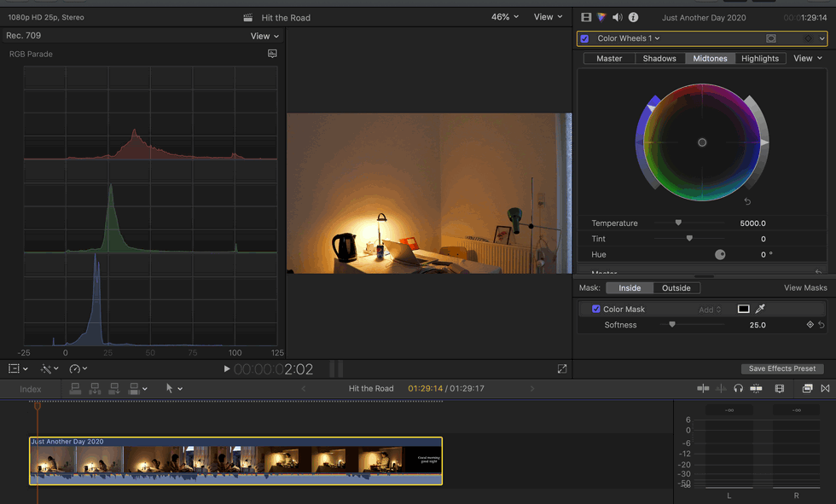Open the transform tools dropdown

tap(18, 368)
